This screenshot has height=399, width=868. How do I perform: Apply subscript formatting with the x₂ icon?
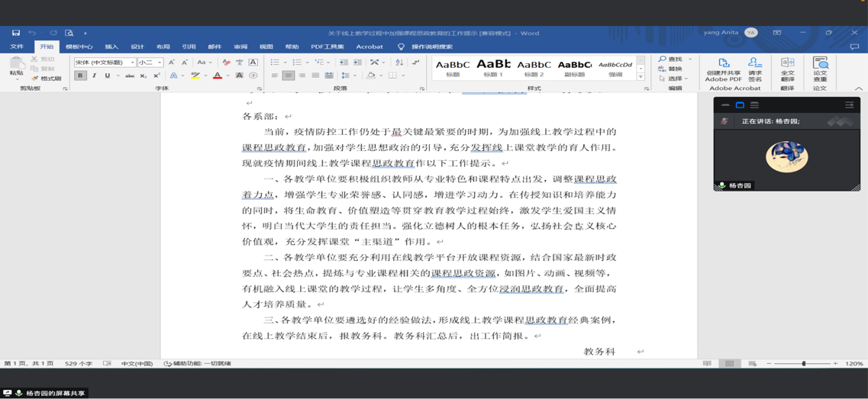click(144, 76)
